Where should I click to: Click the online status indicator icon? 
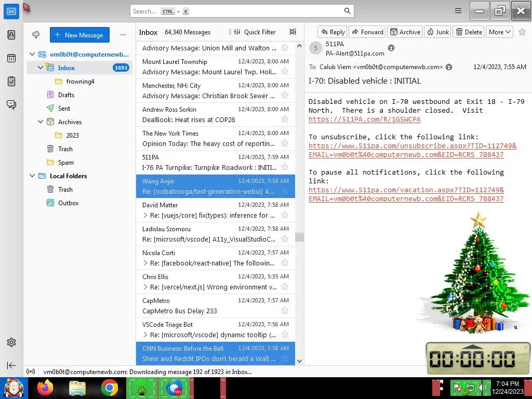31,371
